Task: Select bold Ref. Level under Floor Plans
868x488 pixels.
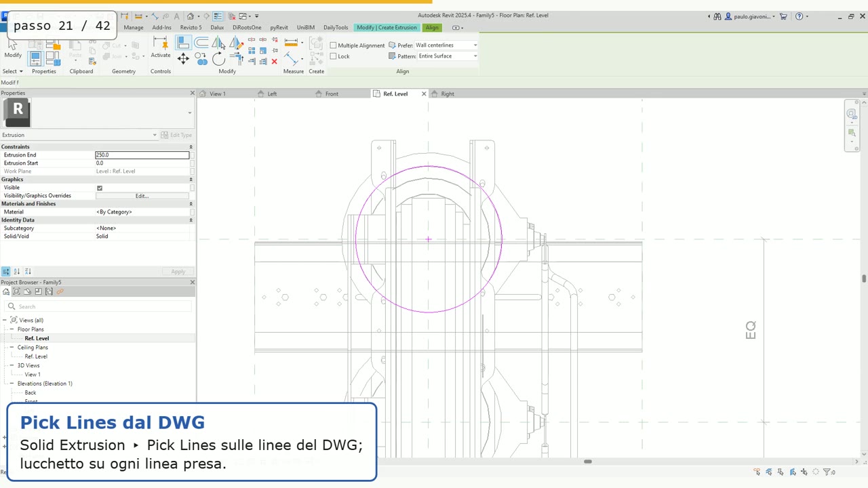Action: point(37,338)
